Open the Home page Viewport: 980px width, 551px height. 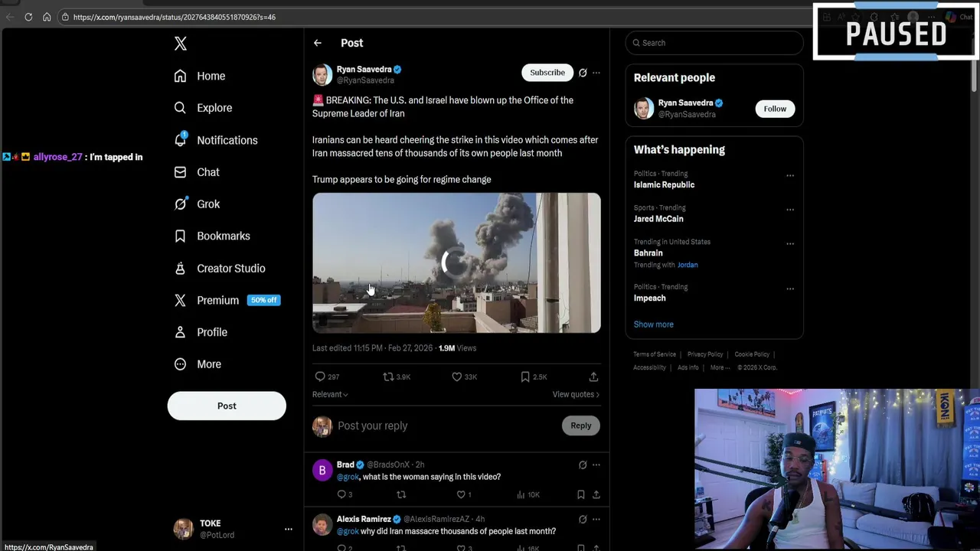200,76
